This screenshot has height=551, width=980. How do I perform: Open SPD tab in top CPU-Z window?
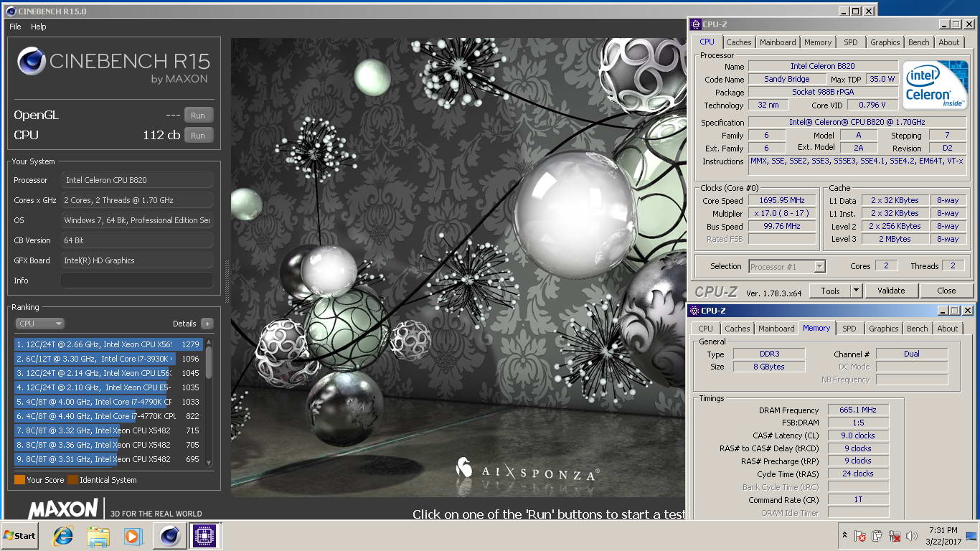[x=850, y=42]
